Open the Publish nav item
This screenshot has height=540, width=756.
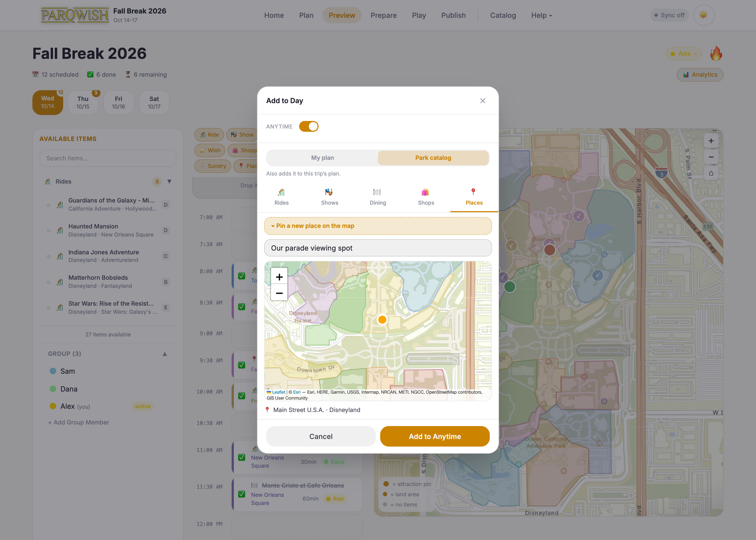pos(454,15)
